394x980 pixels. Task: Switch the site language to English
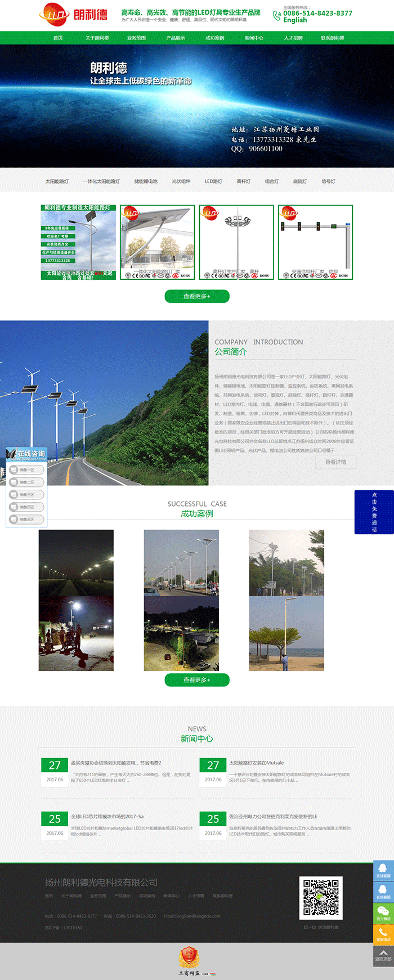[295, 20]
